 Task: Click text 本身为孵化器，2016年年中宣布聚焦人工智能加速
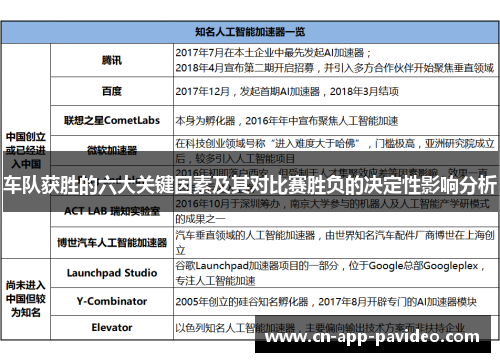coord(287,121)
